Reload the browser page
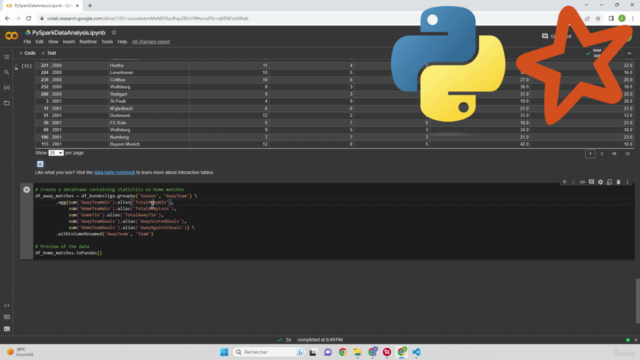 point(29,18)
